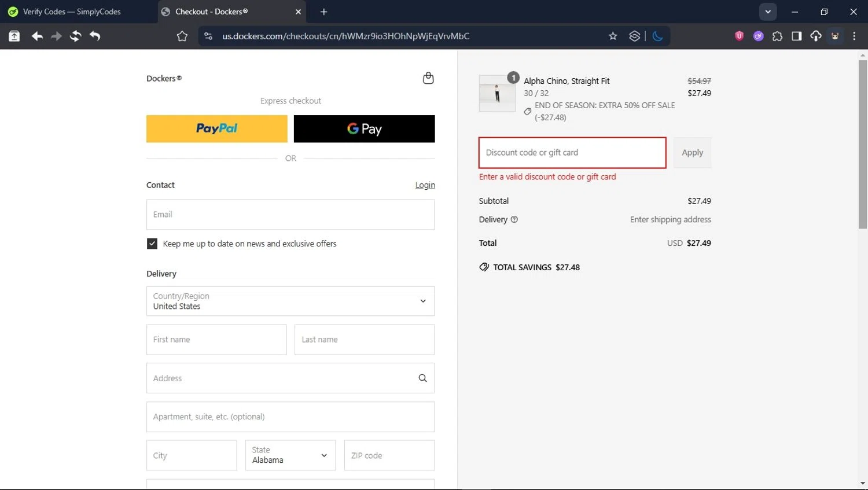The height and width of the screenshot is (490, 868).
Task: Click the browser address bar URL
Action: [346, 36]
